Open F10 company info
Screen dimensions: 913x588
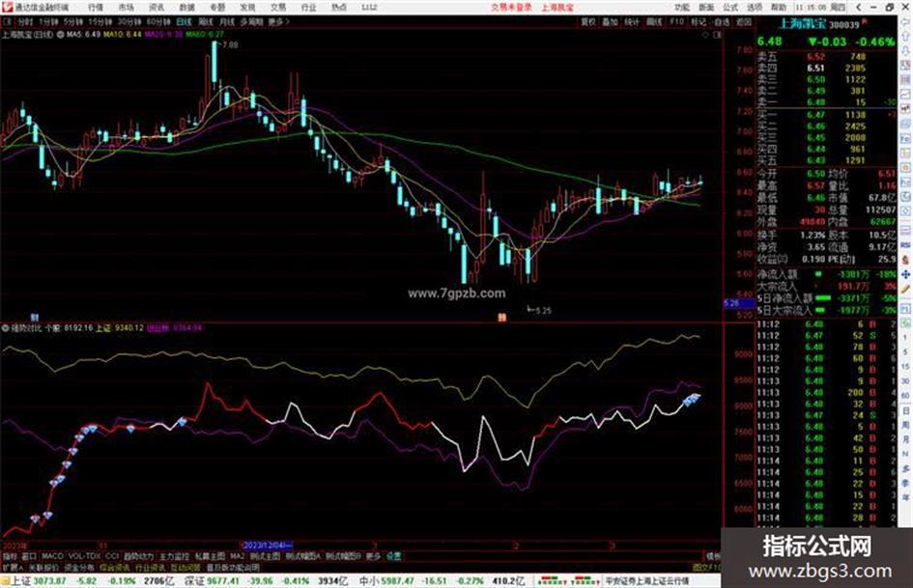coord(676,21)
